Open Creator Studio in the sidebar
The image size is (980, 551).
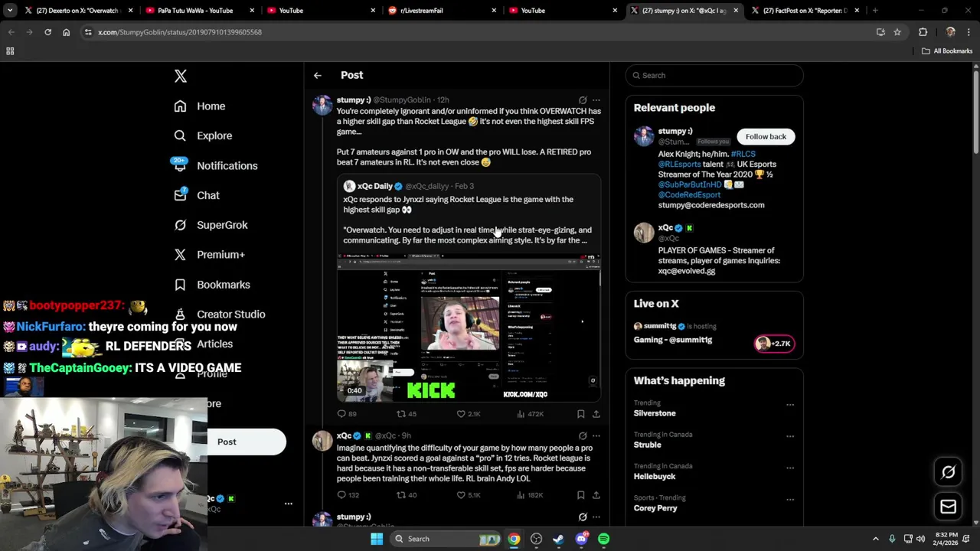pos(220,315)
